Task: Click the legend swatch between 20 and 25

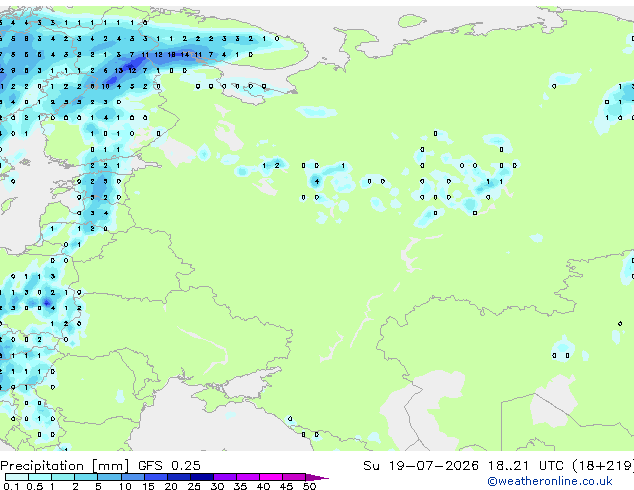Action: tap(178, 477)
